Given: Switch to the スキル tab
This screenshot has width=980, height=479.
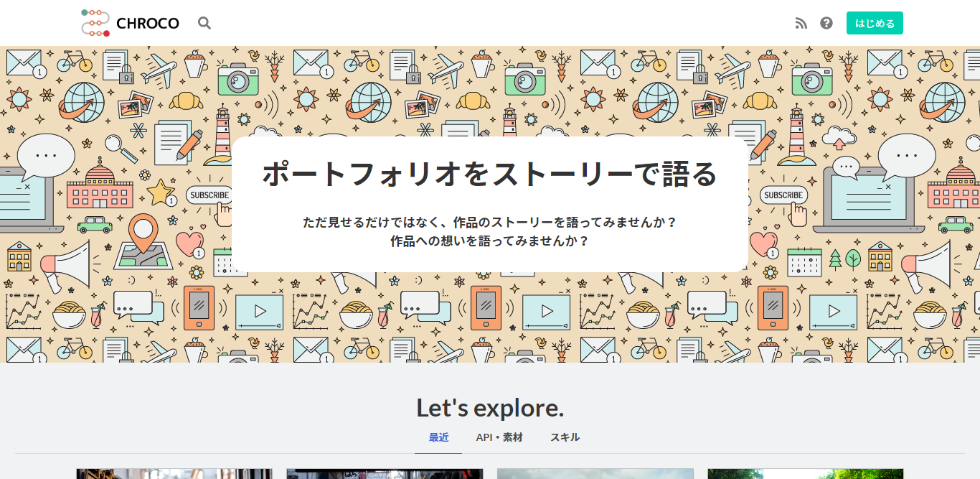Looking at the screenshot, I should (x=565, y=437).
